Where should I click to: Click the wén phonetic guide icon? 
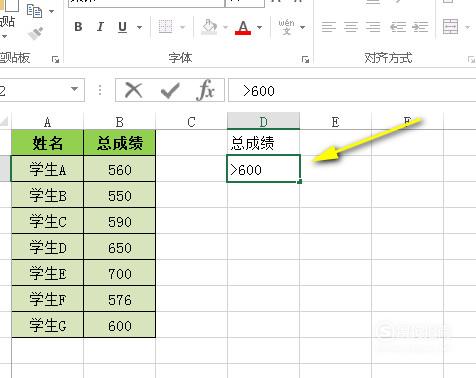(x=286, y=27)
